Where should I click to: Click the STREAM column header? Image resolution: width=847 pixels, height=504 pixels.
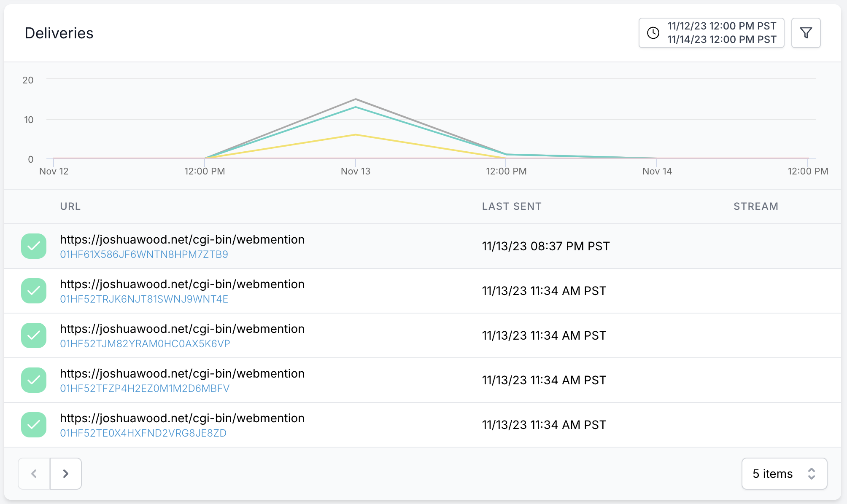[755, 206]
